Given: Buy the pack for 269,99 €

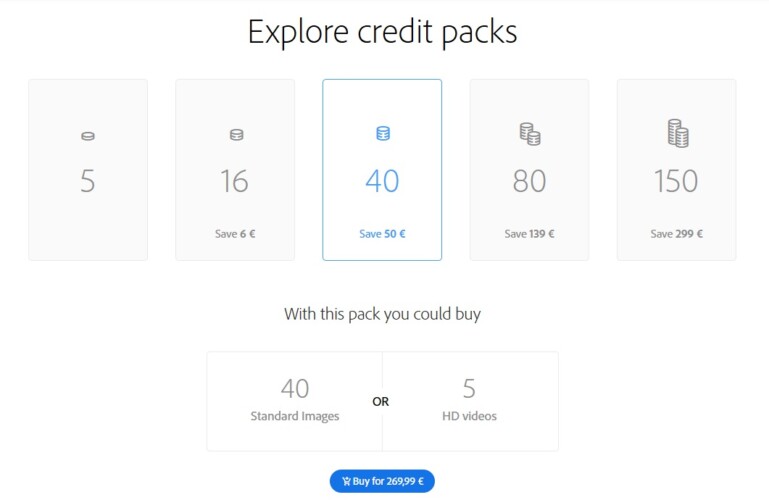Looking at the screenshot, I should click(382, 481).
